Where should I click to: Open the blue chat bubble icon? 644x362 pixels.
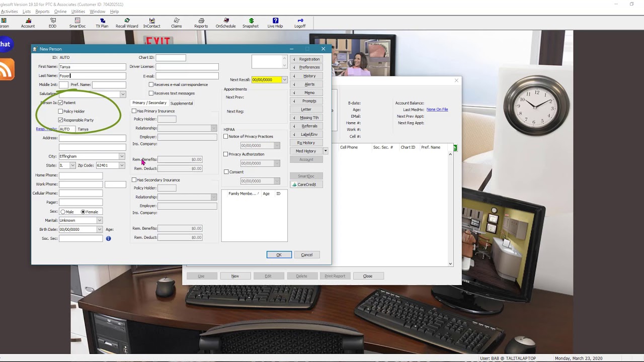pos(6,44)
